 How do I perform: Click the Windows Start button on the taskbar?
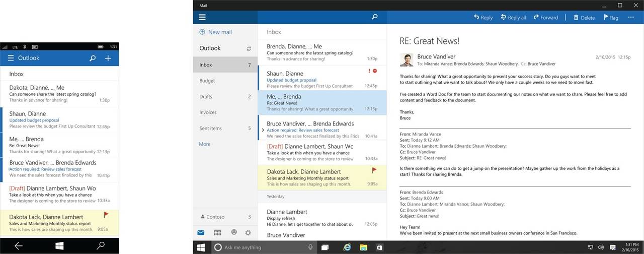201,247
